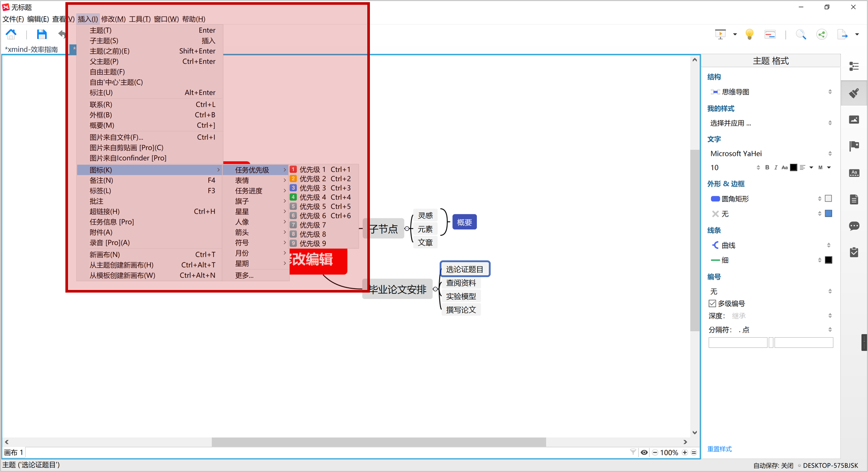Screen dimensions: 868x472
Task: Click the magnifier search icon
Action: 801,35
